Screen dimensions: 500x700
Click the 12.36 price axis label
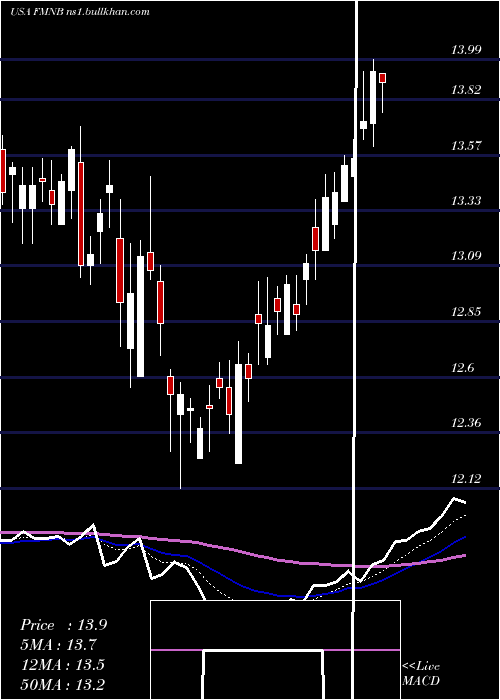tap(467, 422)
